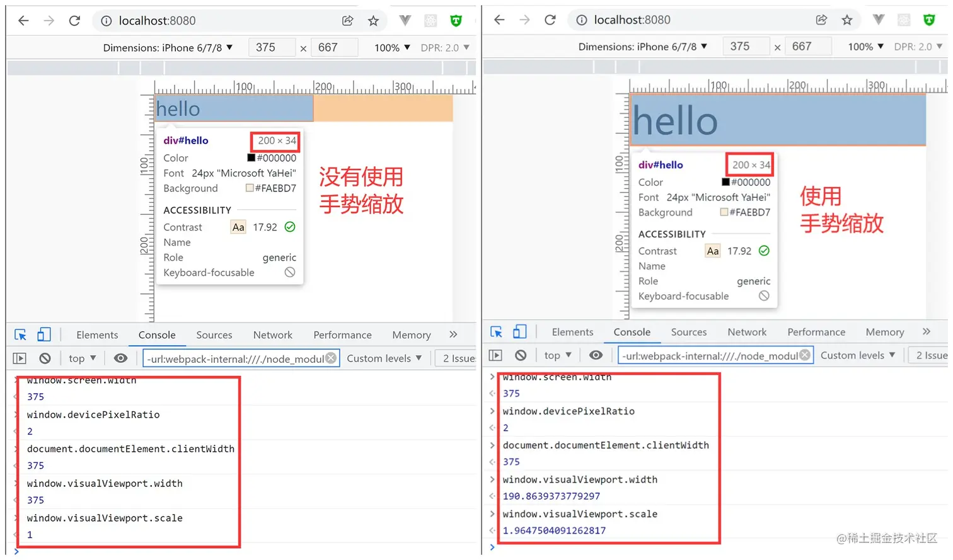Open the V-shaped extension in the right window
953x560 pixels.
tap(879, 20)
